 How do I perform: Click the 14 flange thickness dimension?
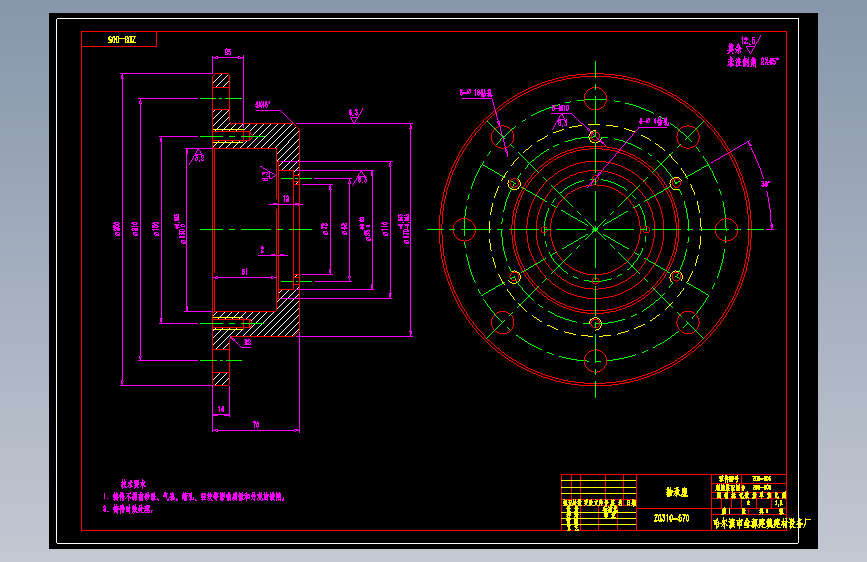221,409
